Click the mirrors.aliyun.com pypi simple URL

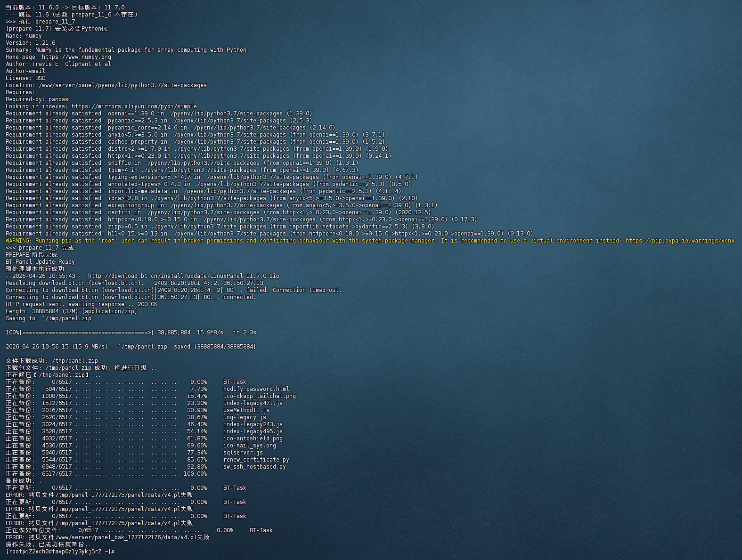pos(134,106)
